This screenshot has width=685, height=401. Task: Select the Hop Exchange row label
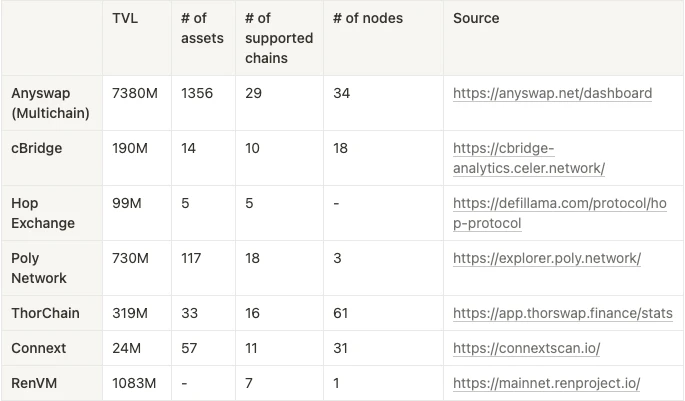[x=43, y=213]
